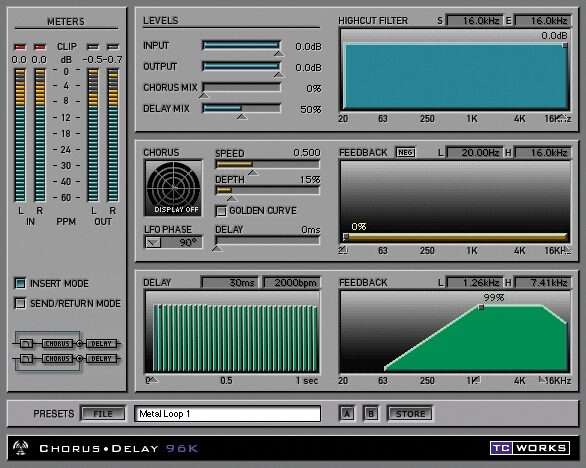
Task: Click the DELAY MIX slider
Action: 241,108
